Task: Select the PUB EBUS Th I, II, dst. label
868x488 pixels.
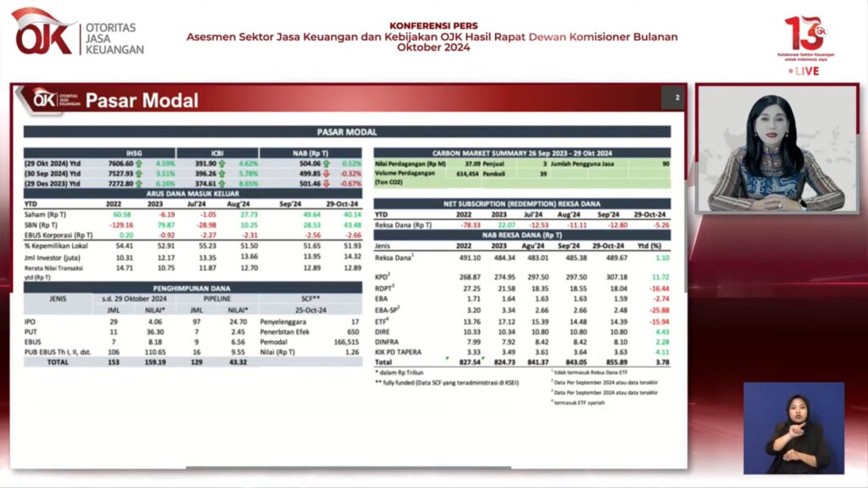Action: pyautogui.click(x=58, y=352)
